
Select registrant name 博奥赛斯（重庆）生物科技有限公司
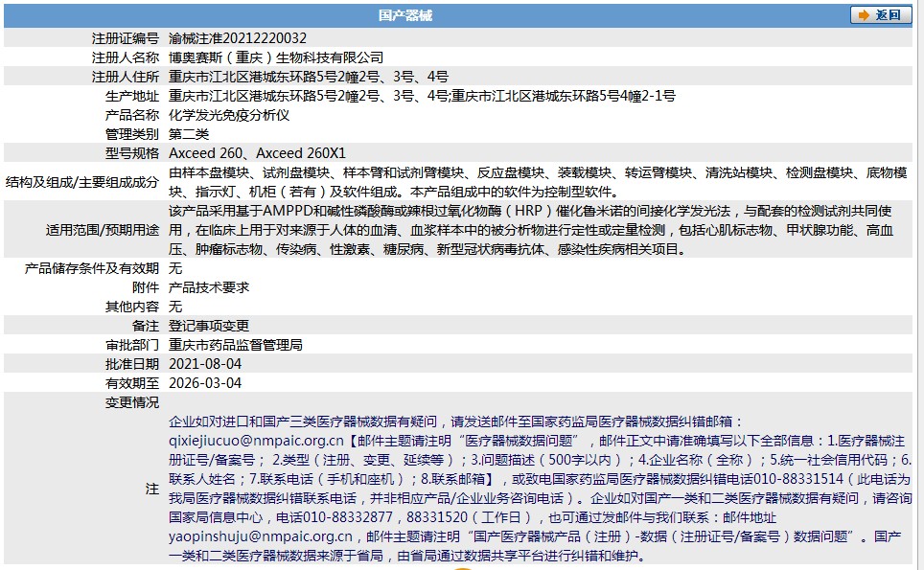(x=276, y=57)
